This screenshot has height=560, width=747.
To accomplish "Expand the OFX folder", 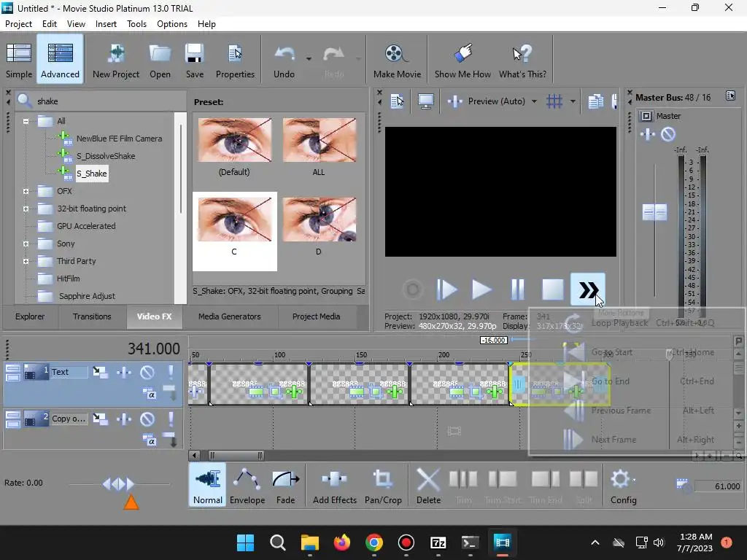I will point(26,192).
